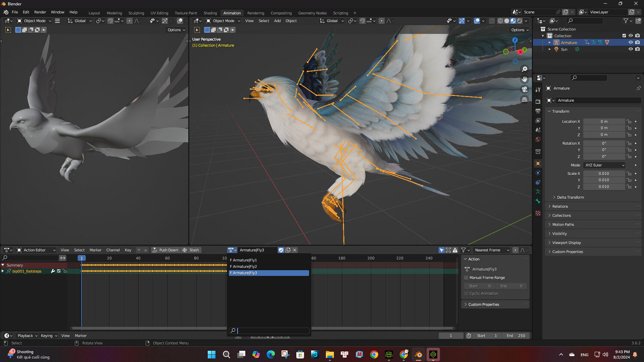Image resolution: width=644 pixels, height=362 pixels.
Task: Switch to the Shading workspace tab
Action: tap(210, 13)
